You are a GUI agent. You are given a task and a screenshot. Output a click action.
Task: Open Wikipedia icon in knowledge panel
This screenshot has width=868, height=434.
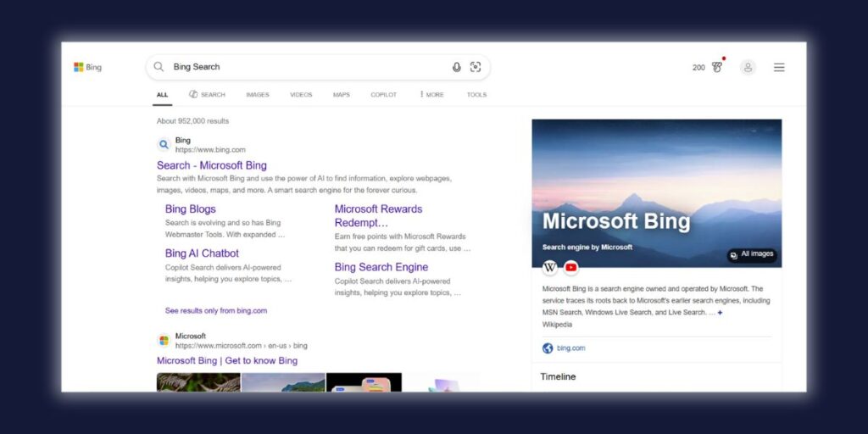click(550, 268)
